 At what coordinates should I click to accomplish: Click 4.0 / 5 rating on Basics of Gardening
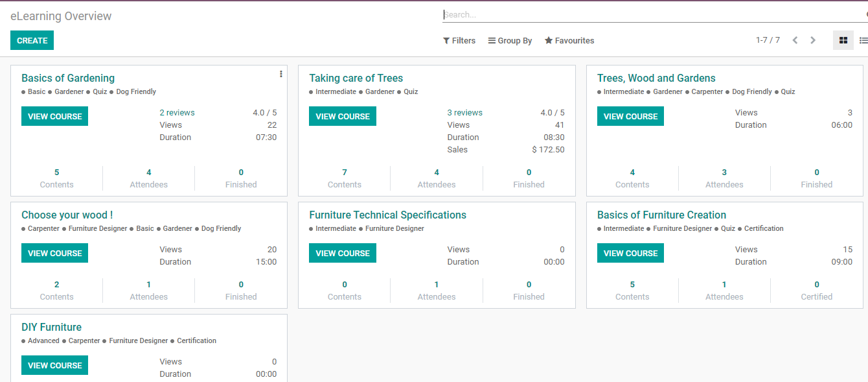tap(264, 112)
